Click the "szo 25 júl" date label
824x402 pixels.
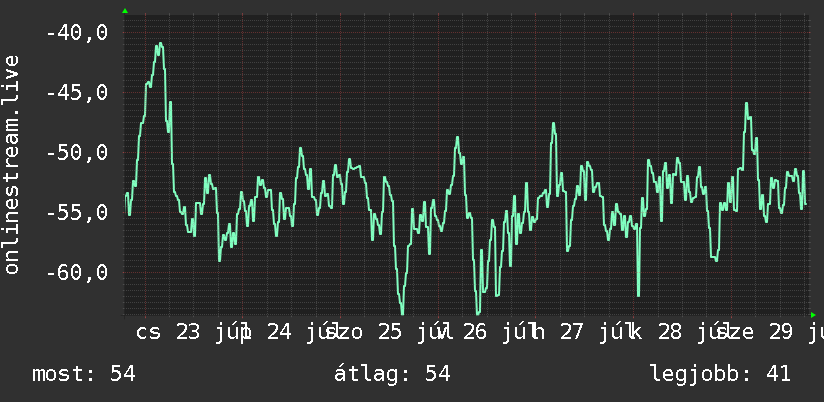coord(382,333)
